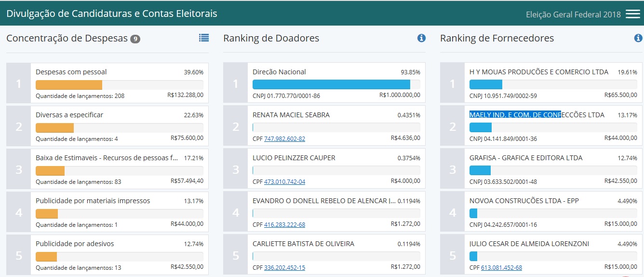The width and height of the screenshot is (644, 277).
Task: Click info icon beside Ranking de Doadores
Action: click(x=421, y=38)
